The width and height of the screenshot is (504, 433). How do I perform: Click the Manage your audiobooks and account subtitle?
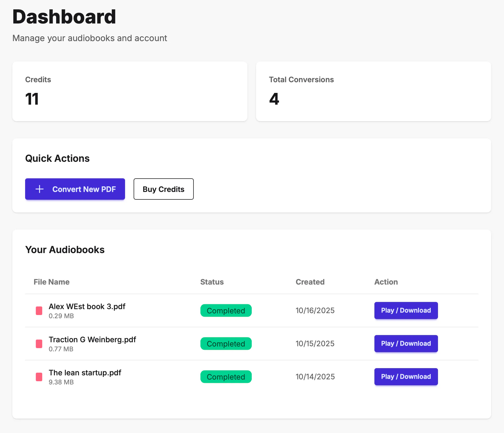[x=90, y=38]
